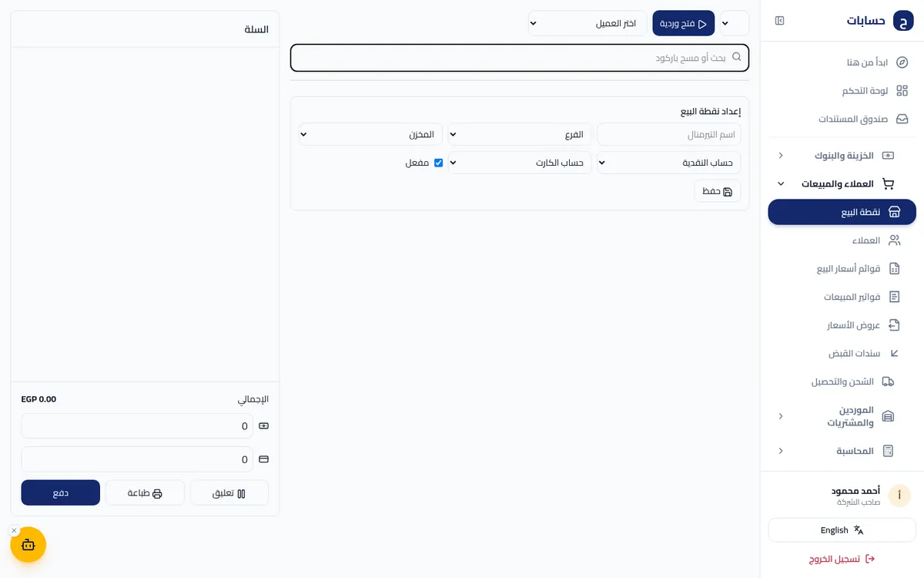Switch language with the English button
This screenshot has height=578, width=924.
pyautogui.click(x=842, y=530)
